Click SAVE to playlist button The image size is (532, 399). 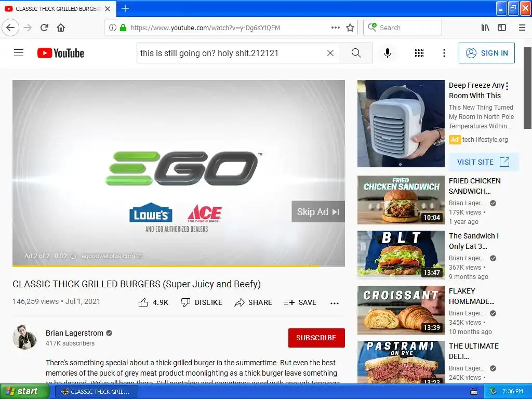(x=300, y=302)
